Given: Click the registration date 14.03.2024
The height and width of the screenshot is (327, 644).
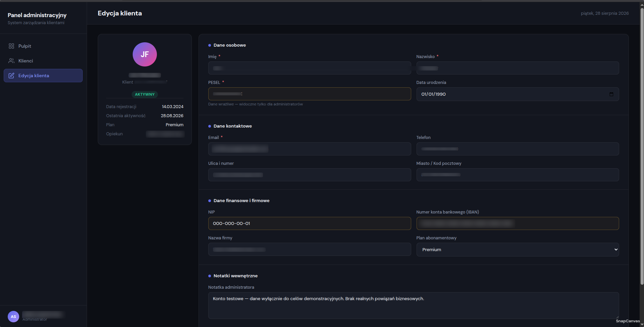Looking at the screenshot, I should coord(173,107).
